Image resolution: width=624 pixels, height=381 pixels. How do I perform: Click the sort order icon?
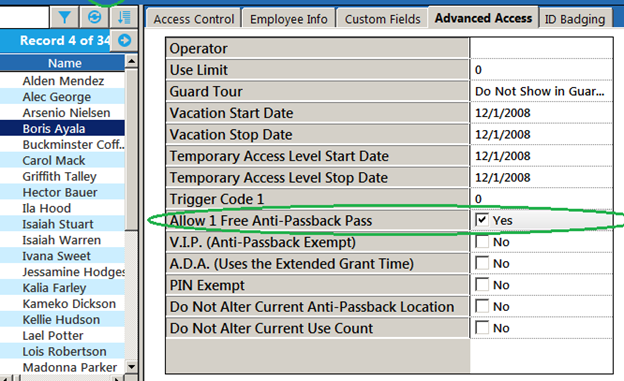(x=124, y=17)
